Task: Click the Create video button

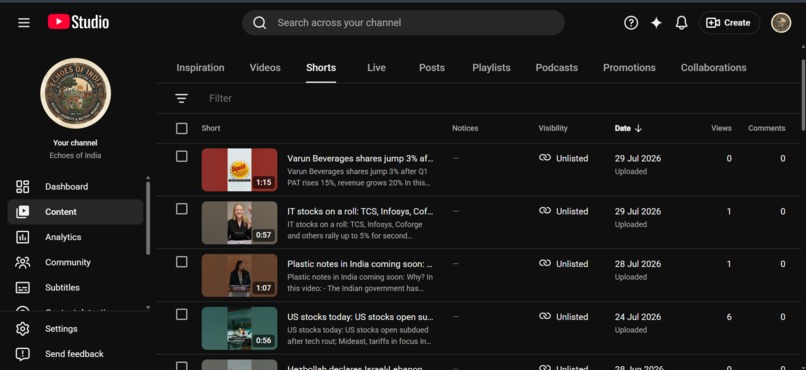Action: (x=728, y=23)
